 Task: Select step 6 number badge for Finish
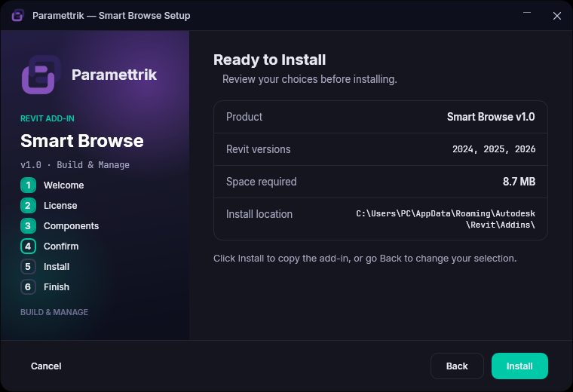(28, 287)
